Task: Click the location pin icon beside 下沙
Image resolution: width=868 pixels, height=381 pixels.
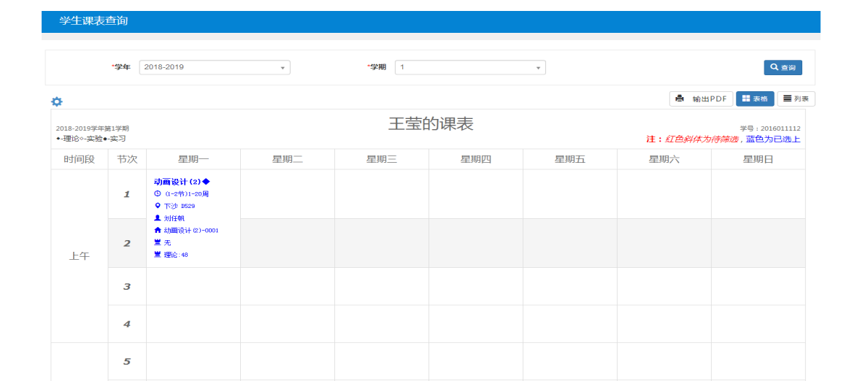Action: point(157,206)
